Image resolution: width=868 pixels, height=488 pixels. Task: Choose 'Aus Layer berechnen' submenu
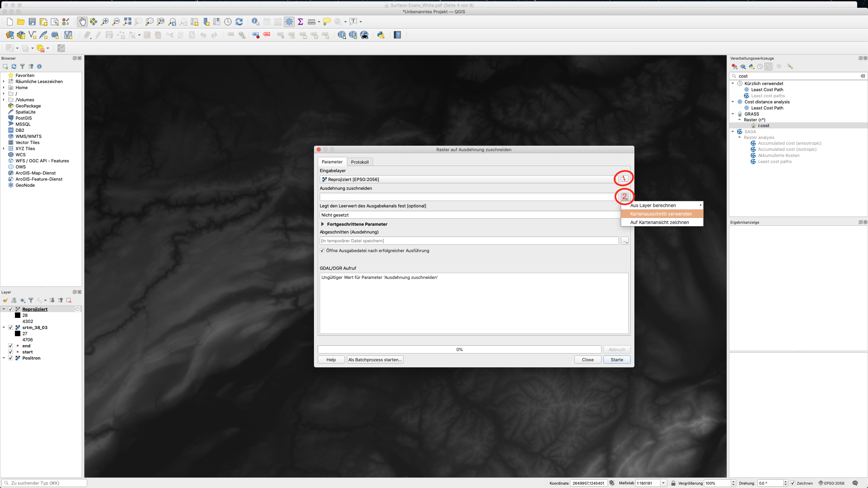point(662,205)
